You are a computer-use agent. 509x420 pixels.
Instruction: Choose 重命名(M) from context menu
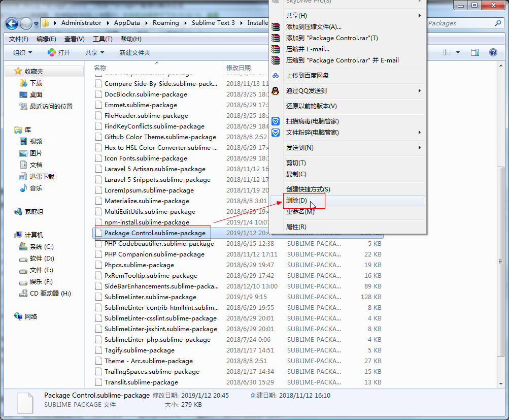[x=348, y=211]
